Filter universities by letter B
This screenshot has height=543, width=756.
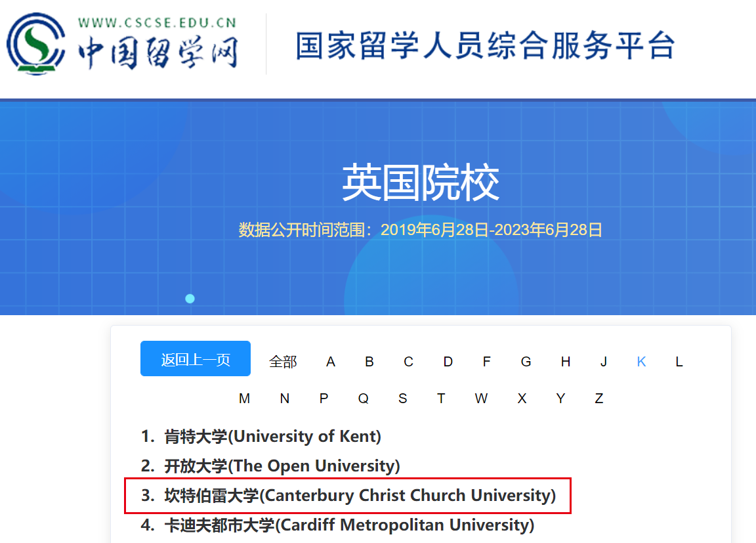pos(369,362)
